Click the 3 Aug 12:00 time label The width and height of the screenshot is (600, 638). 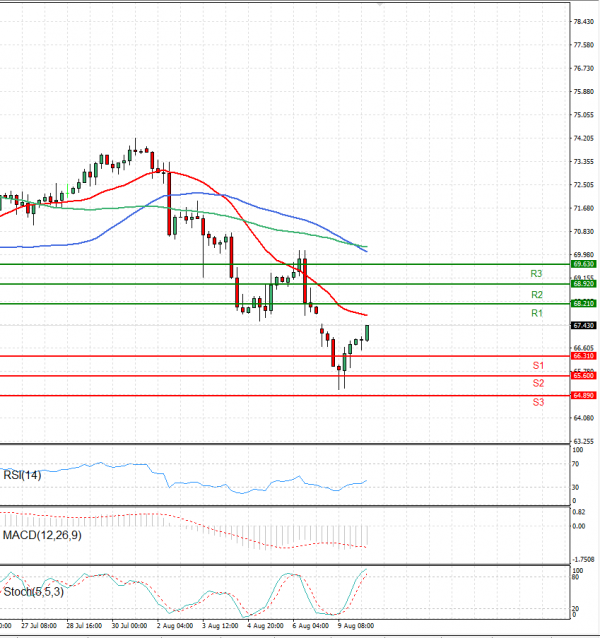pyautogui.click(x=220, y=626)
